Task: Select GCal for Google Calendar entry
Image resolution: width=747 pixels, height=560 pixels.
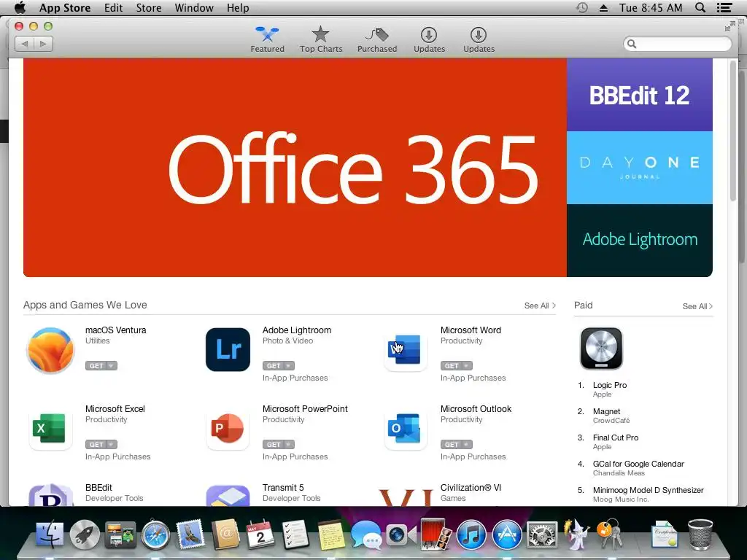Action: (638, 463)
